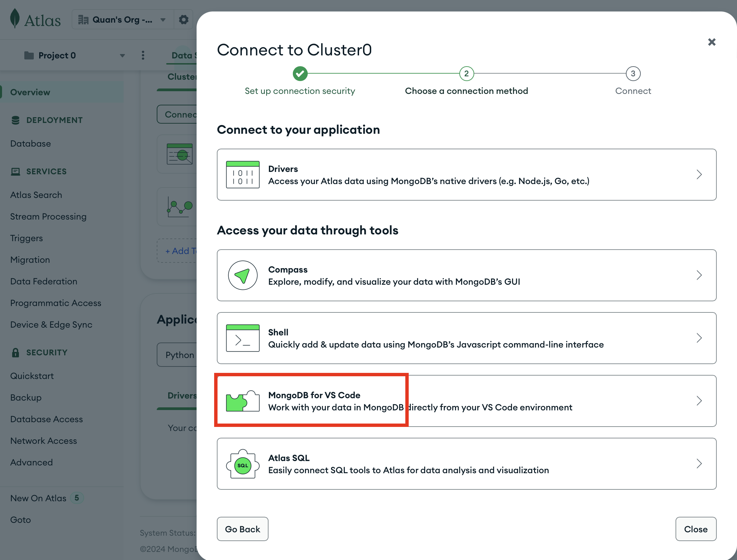Click the organization building icon
Viewport: 737px width, 560px height.
click(83, 20)
